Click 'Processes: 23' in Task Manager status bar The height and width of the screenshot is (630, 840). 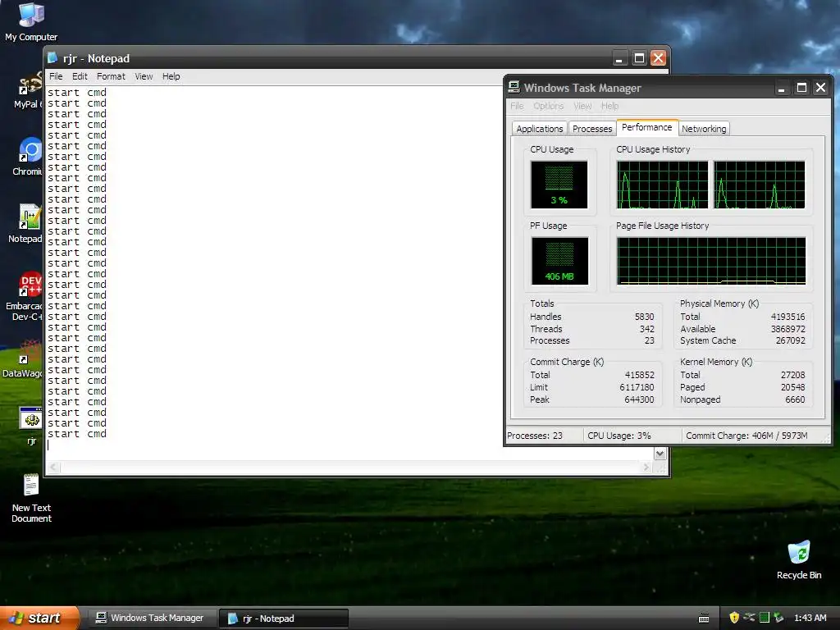[535, 436]
